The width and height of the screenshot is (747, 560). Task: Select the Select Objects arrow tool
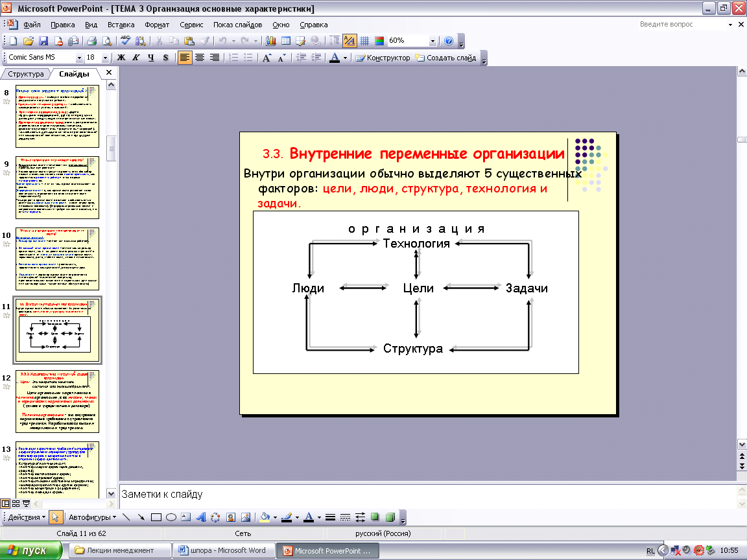[x=55, y=517]
